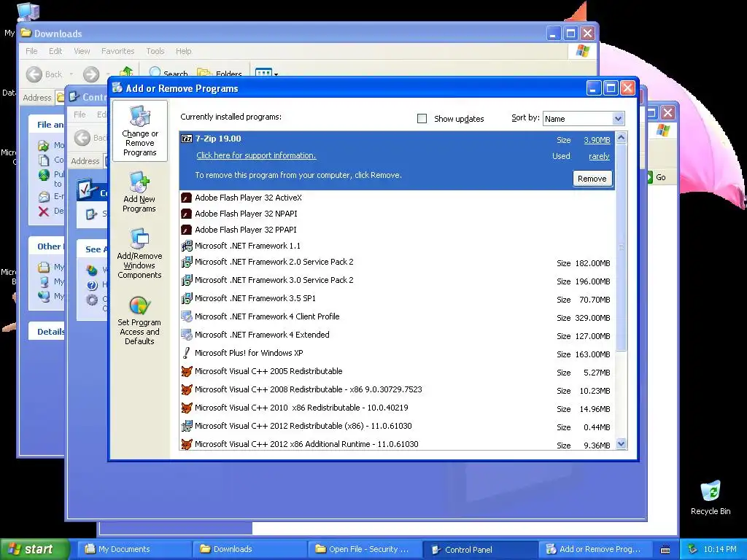Click .NET Framework 4 Client Profile icon
The width and height of the screenshot is (747, 560).
click(187, 316)
